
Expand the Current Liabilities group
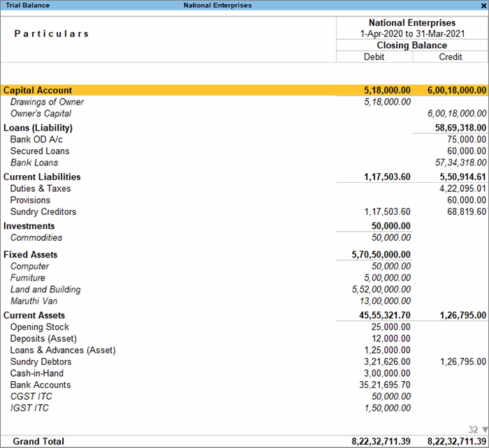pos(42,177)
